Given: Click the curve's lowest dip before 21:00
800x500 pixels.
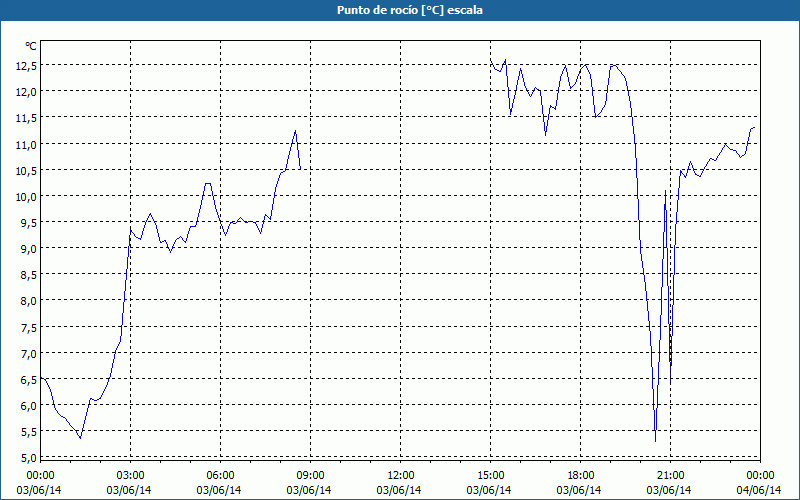Looking at the screenshot, I should click(x=655, y=441).
